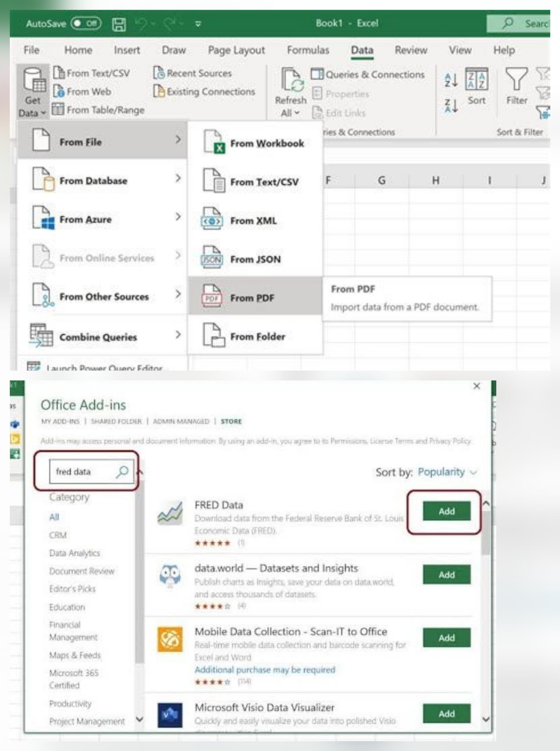Open the Help tab
Viewport: 560px width, 751px height.
(504, 50)
